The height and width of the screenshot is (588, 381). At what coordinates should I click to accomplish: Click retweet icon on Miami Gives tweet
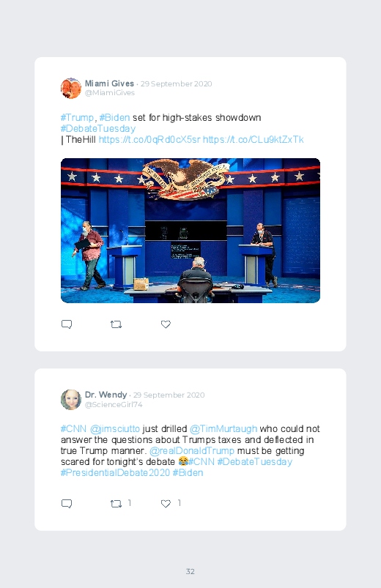(116, 324)
